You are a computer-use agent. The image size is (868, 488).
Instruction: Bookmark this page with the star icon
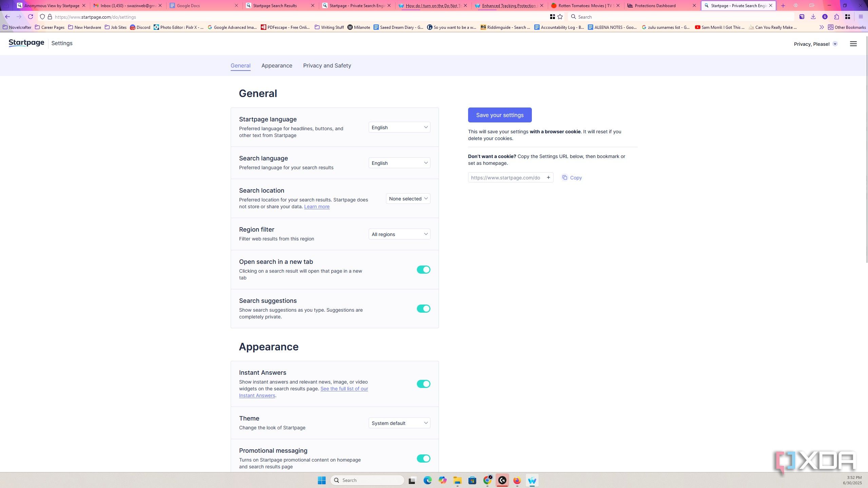560,17
